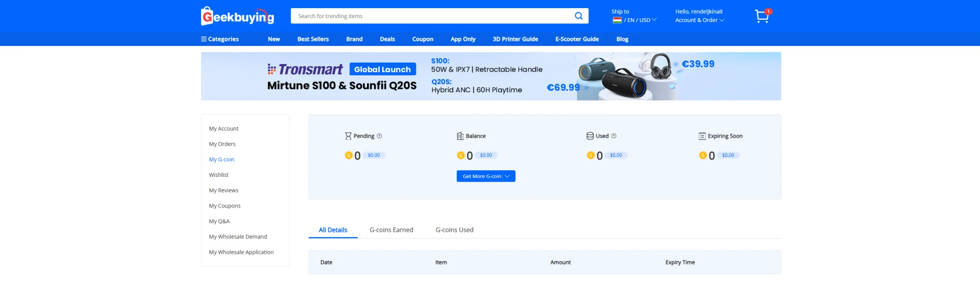980x285 pixels.
Task: Click the Pending hourglass icon
Action: click(348, 136)
